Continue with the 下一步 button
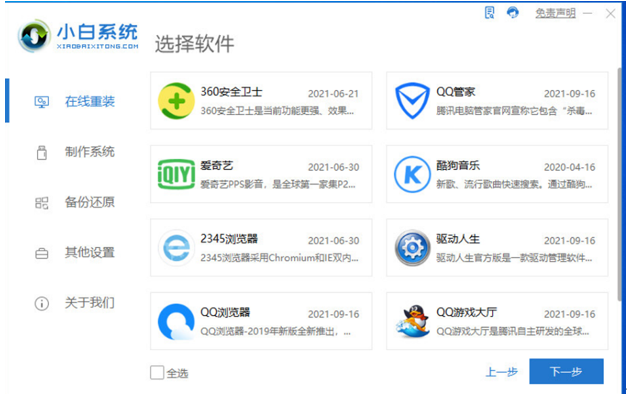Viewport: 627px width, 396px height. [x=566, y=371]
